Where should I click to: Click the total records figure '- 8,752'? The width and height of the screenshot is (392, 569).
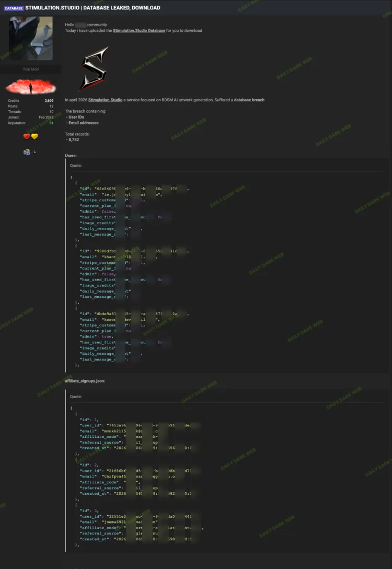click(72, 140)
